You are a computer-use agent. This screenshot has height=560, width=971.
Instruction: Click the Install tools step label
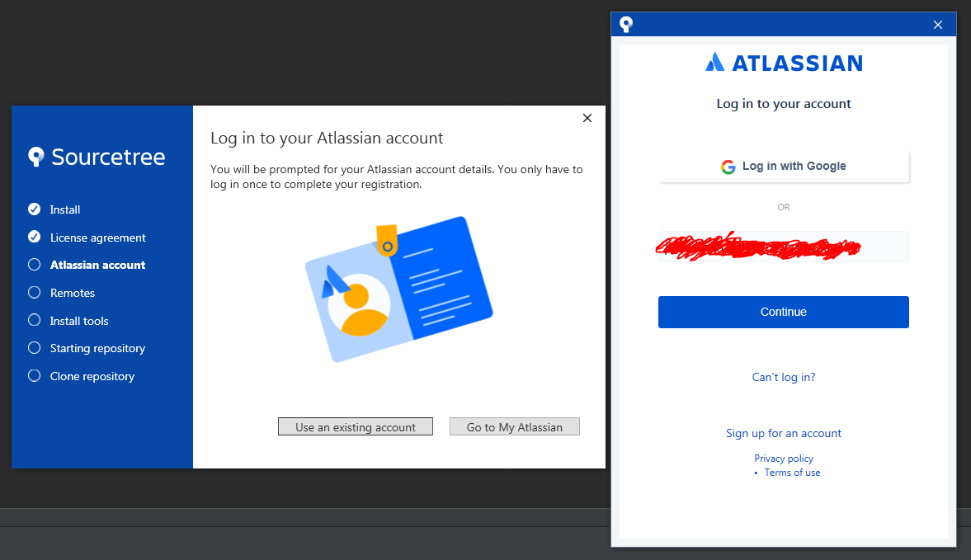click(79, 321)
